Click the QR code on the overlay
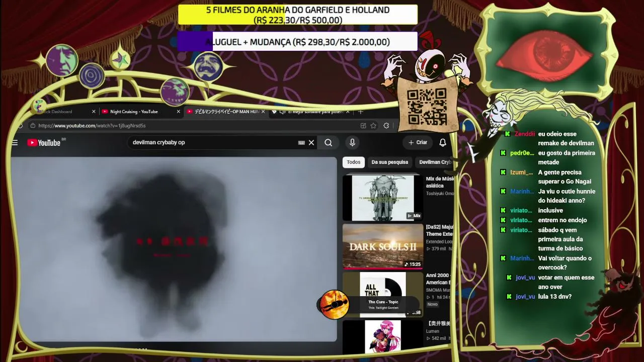Viewport: 644px width, 362px height. 427,106
